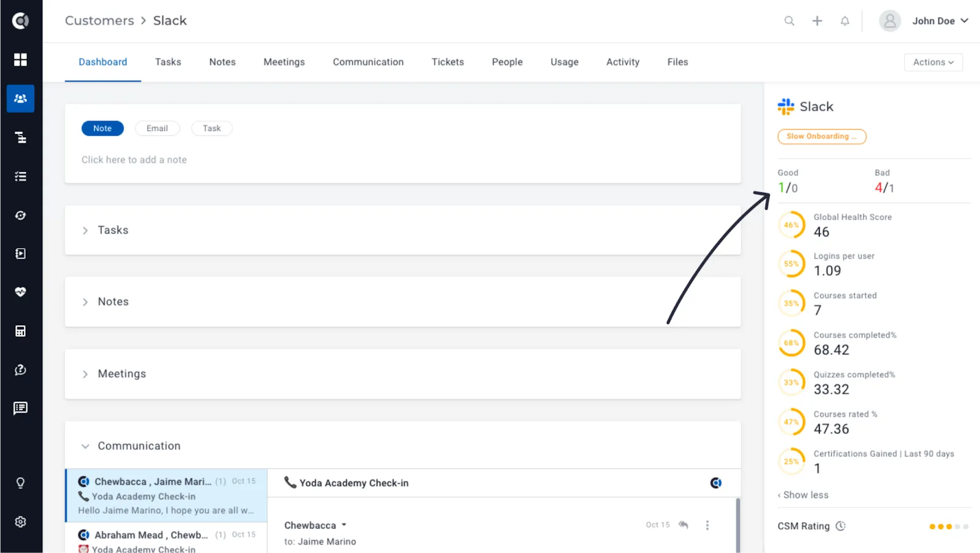Click the CSM Rating history clock icon
Screen dimensions: 980x553
tap(840, 526)
